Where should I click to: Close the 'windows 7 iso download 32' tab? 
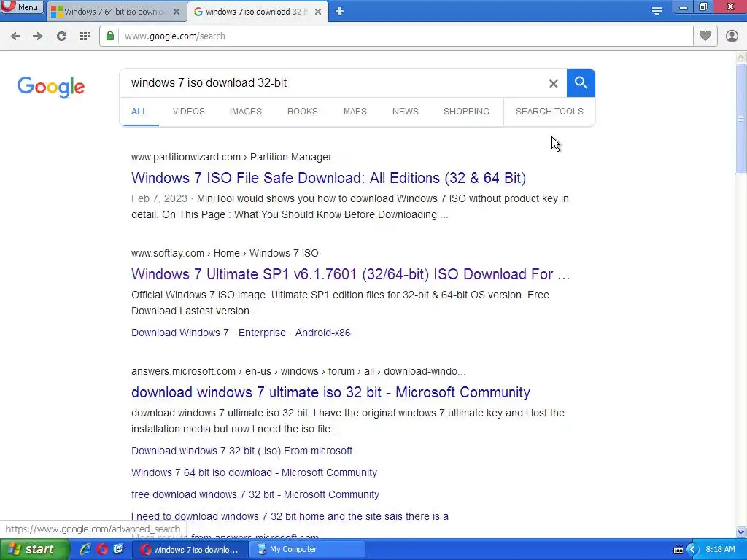click(x=318, y=12)
